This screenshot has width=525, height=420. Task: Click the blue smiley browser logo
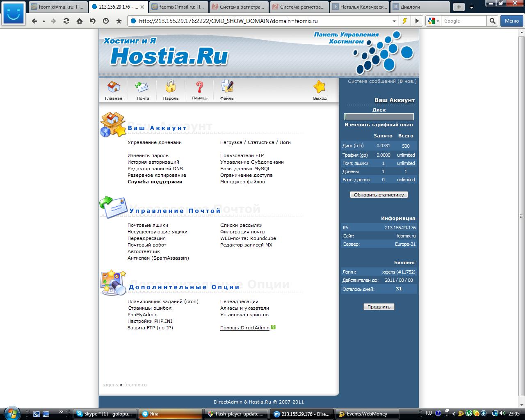point(13,14)
